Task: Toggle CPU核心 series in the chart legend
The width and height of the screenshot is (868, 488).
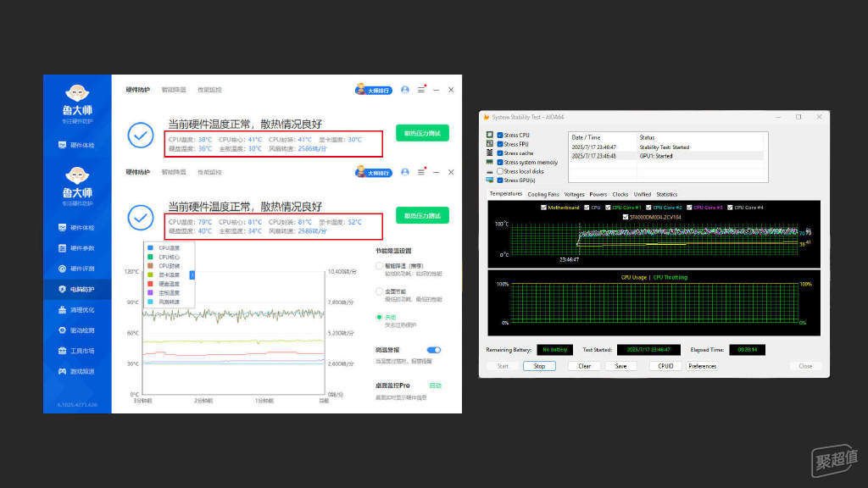Action: click(164, 257)
